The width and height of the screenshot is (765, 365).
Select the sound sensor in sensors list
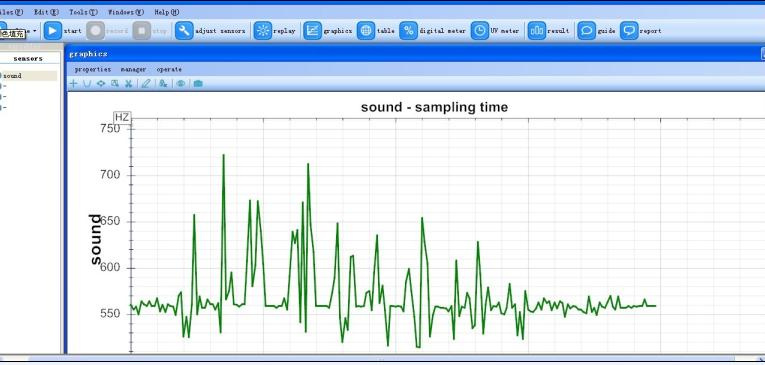click(28, 76)
